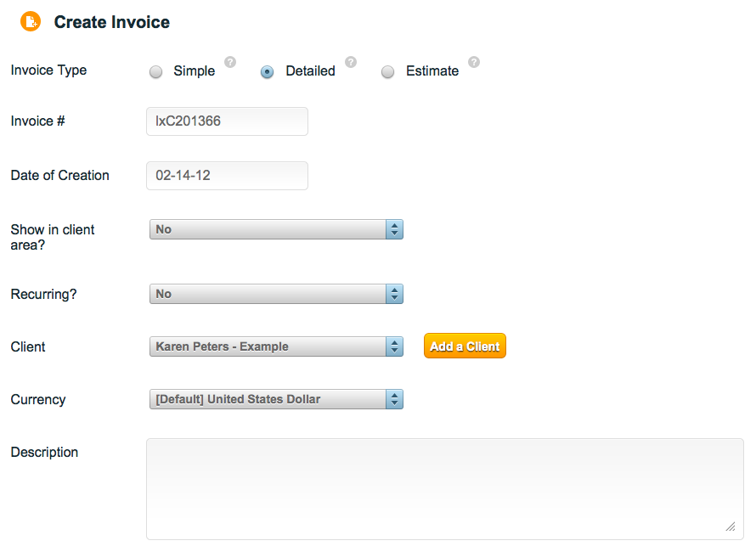Focus the Date of Creation field
The width and height of the screenshot is (756, 552).
tap(227, 176)
